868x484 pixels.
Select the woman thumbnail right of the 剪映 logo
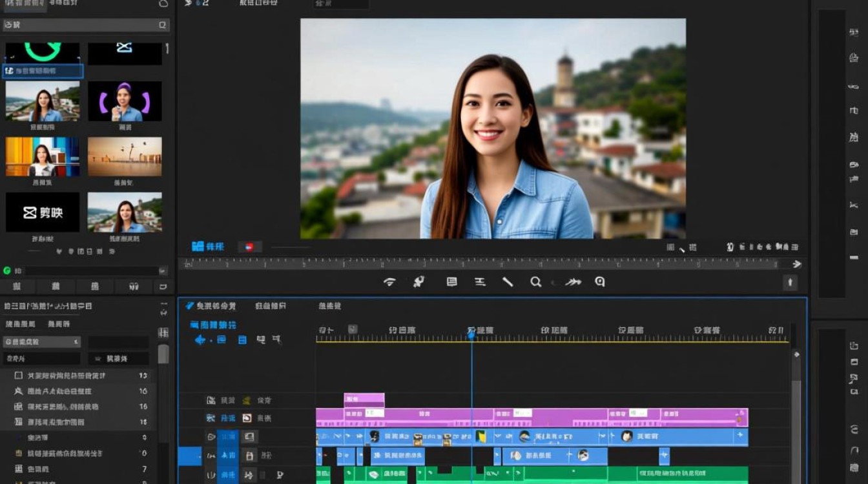point(125,212)
